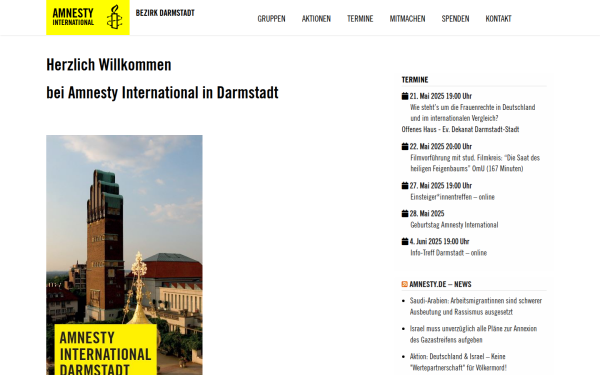Screen dimensions: 600x375
Task: Click the '22. Mai 2025 20:00 Uhr' date
Action: 440,146
